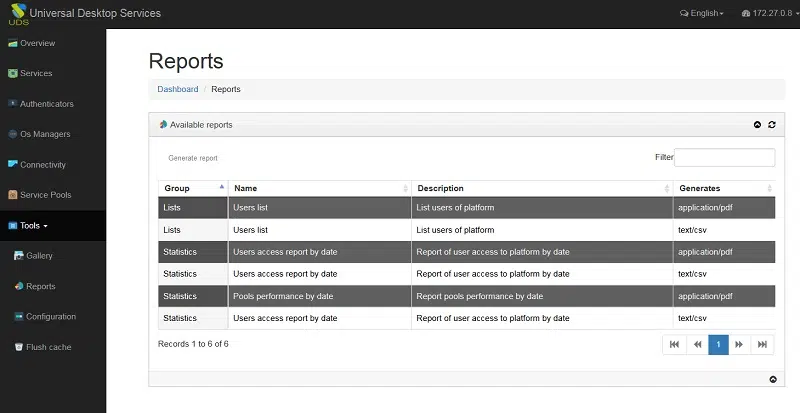
Task: Click the Filter input field
Action: 724,157
